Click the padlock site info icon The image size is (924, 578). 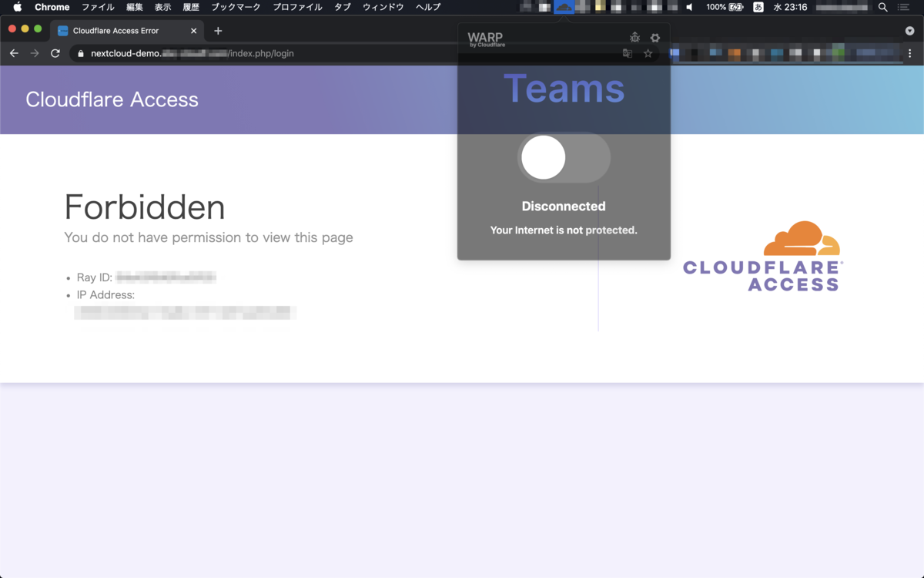pyautogui.click(x=81, y=53)
